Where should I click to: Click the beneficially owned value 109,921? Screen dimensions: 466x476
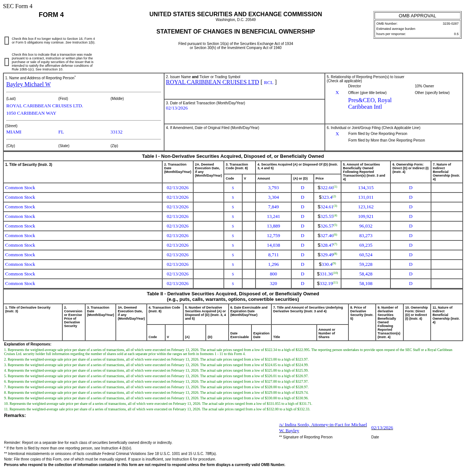point(366,216)
